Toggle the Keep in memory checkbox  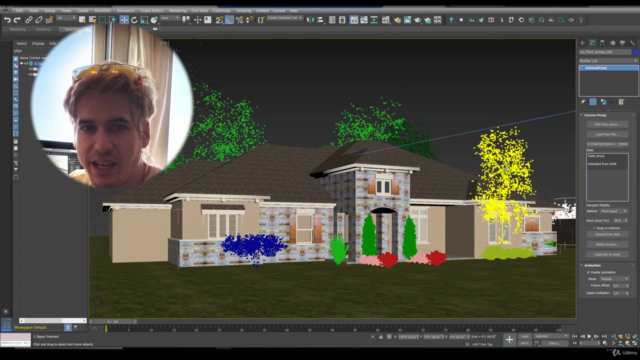594,228
